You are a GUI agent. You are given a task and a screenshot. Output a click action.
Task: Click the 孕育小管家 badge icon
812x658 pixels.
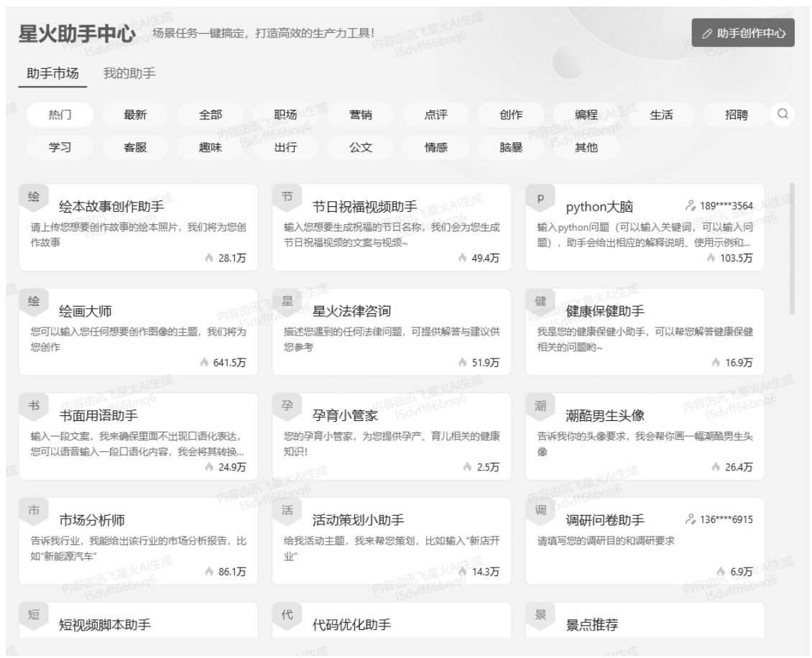point(287,407)
